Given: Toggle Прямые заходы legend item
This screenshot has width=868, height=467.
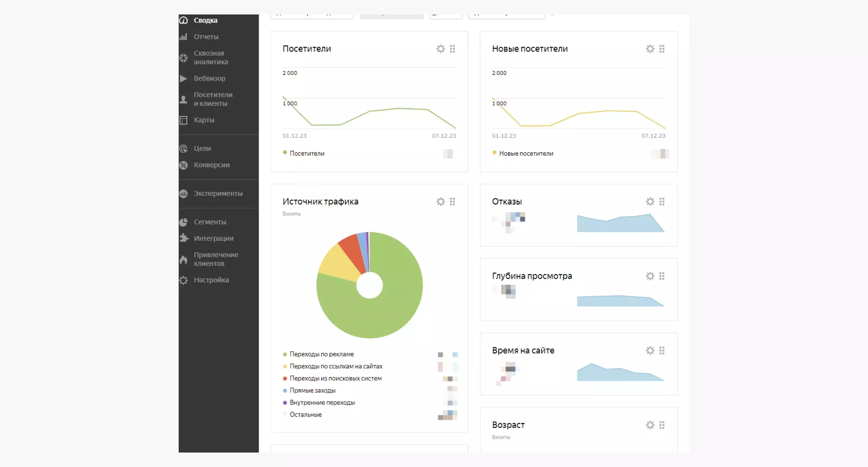Looking at the screenshot, I should point(312,390).
